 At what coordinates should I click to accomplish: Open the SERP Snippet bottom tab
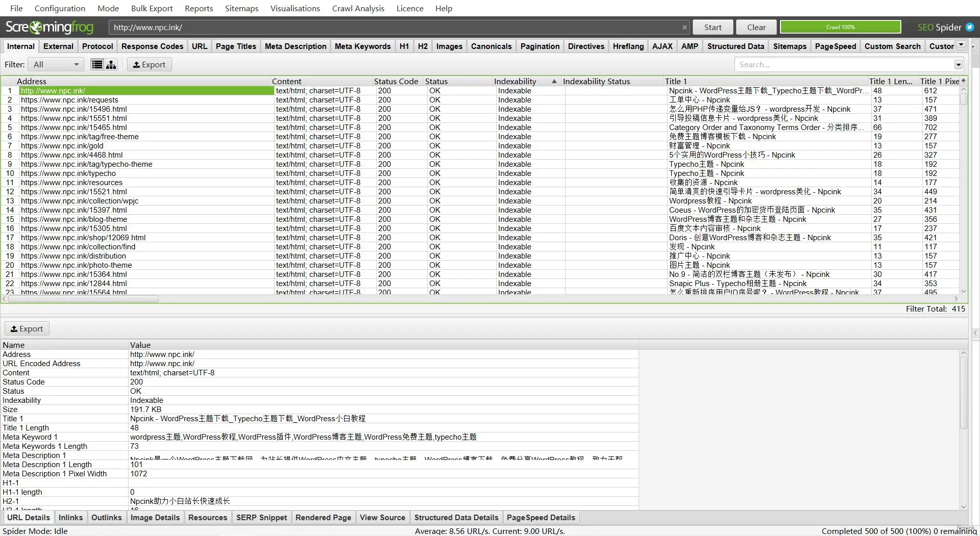coord(261,517)
